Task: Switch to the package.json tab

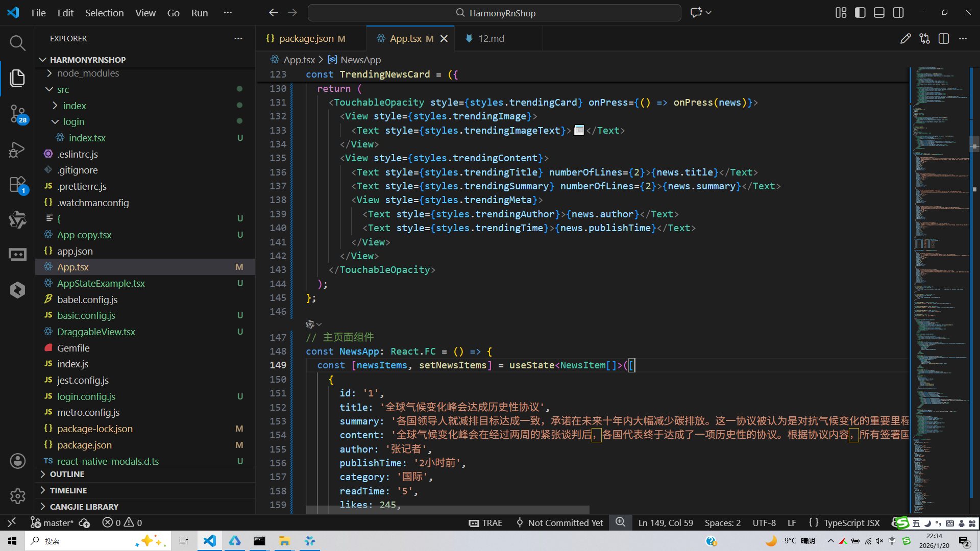Action: pyautogui.click(x=306, y=39)
